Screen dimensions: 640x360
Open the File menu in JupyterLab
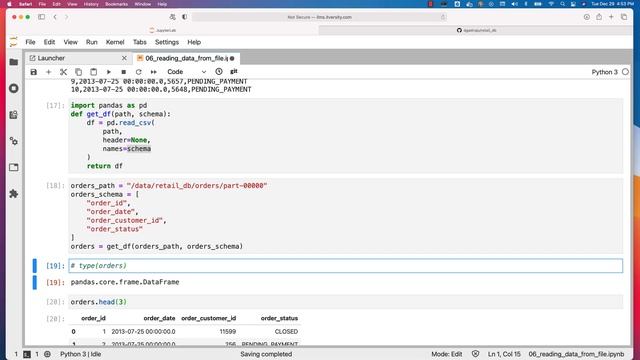30,42
